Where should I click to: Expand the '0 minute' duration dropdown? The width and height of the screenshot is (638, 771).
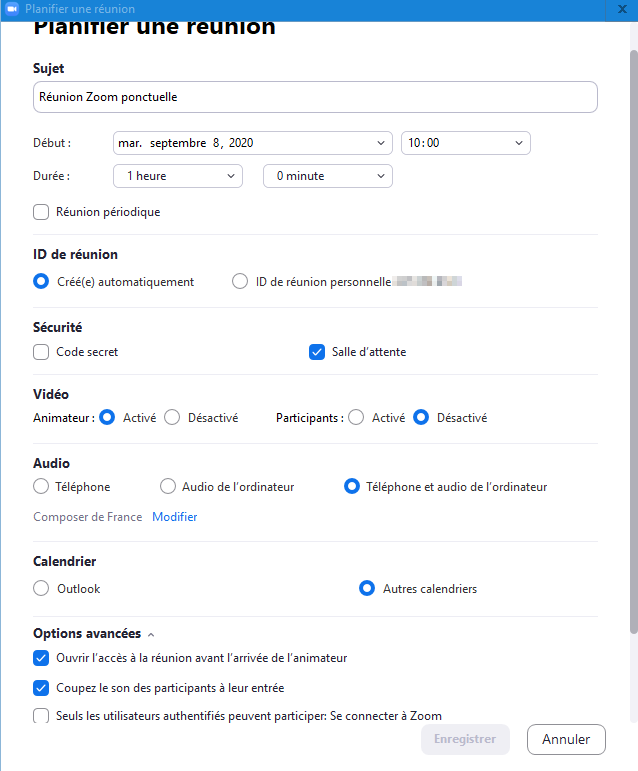pyautogui.click(x=327, y=176)
